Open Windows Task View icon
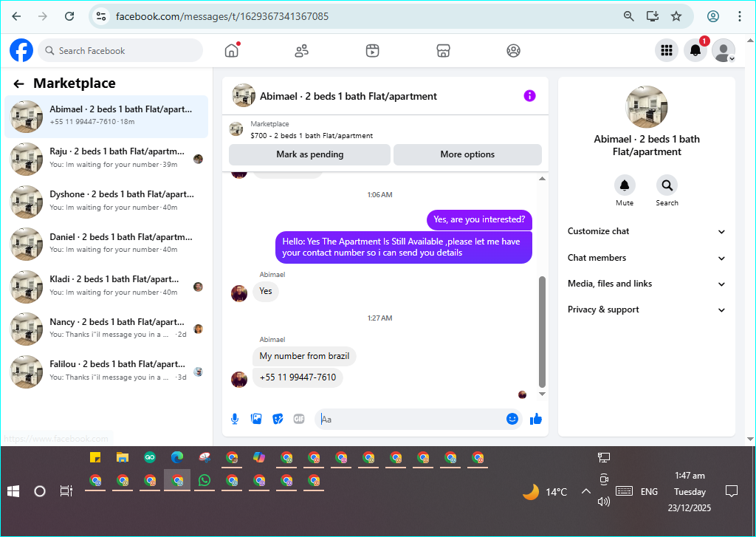756x537 pixels. tap(66, 491)
